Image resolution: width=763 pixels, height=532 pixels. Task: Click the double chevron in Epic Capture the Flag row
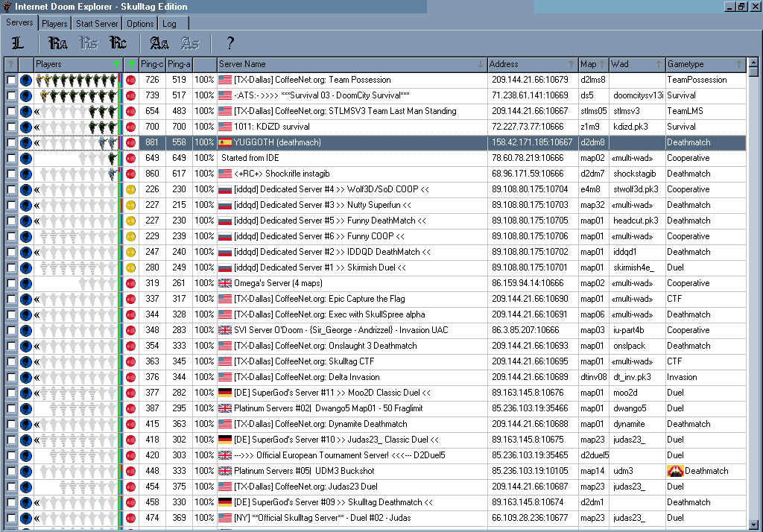37,299
